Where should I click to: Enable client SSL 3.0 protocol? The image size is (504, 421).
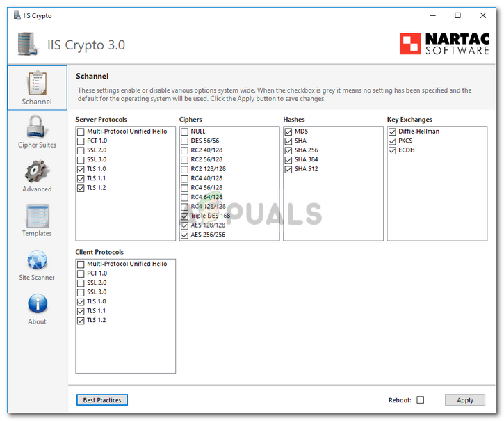point(81,292)
